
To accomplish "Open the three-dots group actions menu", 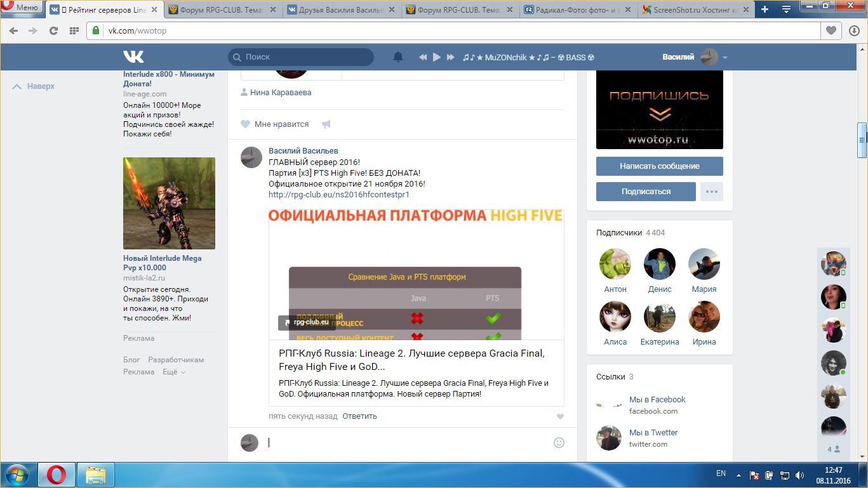I will point(711,191).
